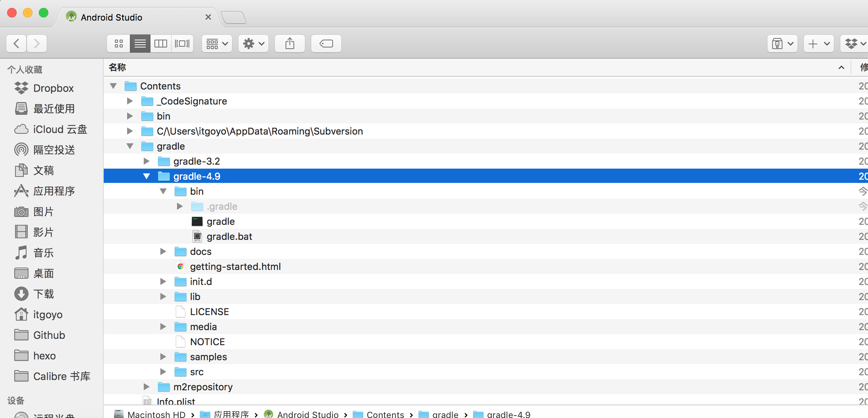
Task: Open the arrange items dropdown
Action: pyautogui.click(x=217, y=44)
